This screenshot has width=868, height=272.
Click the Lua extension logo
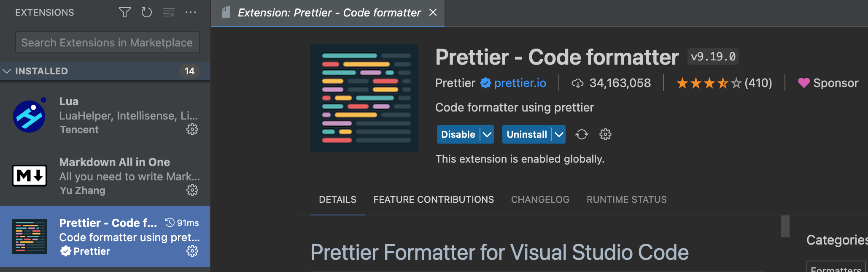point(29,115)
